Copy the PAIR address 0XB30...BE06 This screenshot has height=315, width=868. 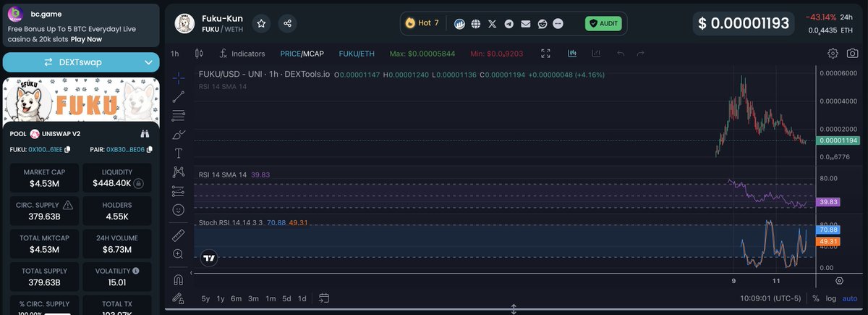click(x=148, y=149)
